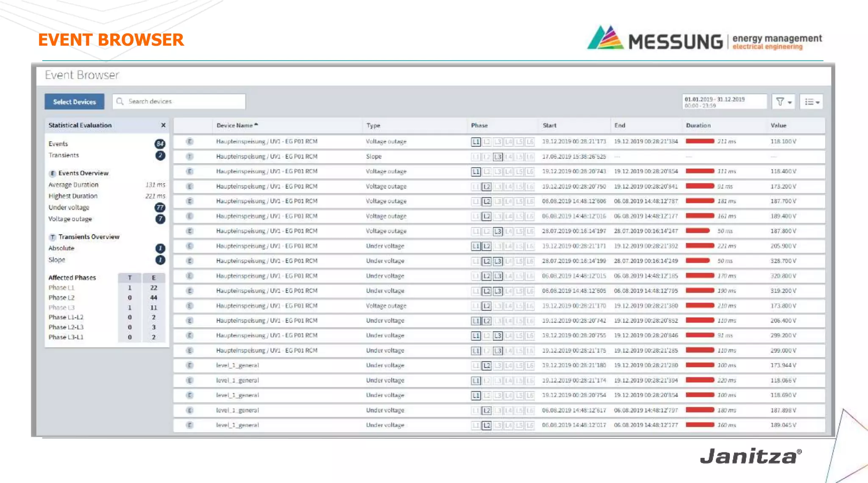
Task: Toggle L1 phase box in first row
Action: [476, 142]
